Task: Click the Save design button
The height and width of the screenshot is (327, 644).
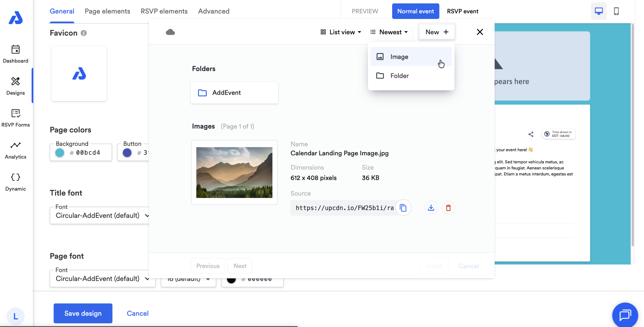Action: pos(83,313)
